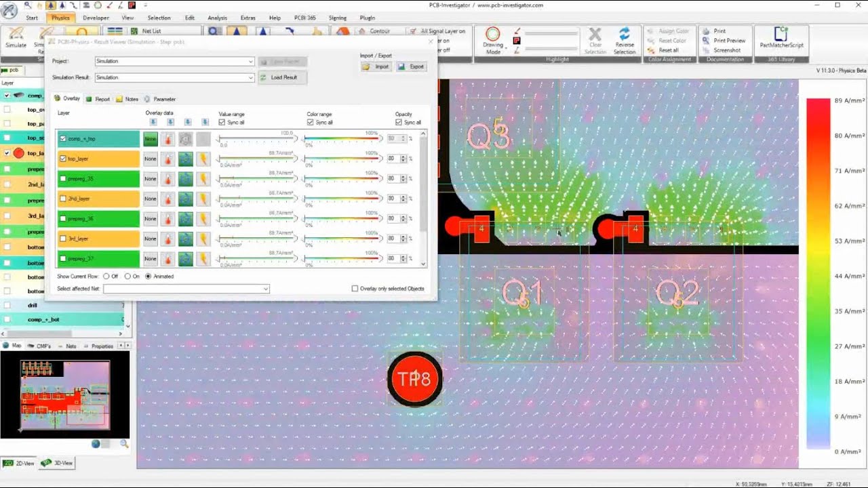Click None button for prepreg_36
The height and width of the screenshot is (488, 868).
pyautogui.click(x=150, y=219)
